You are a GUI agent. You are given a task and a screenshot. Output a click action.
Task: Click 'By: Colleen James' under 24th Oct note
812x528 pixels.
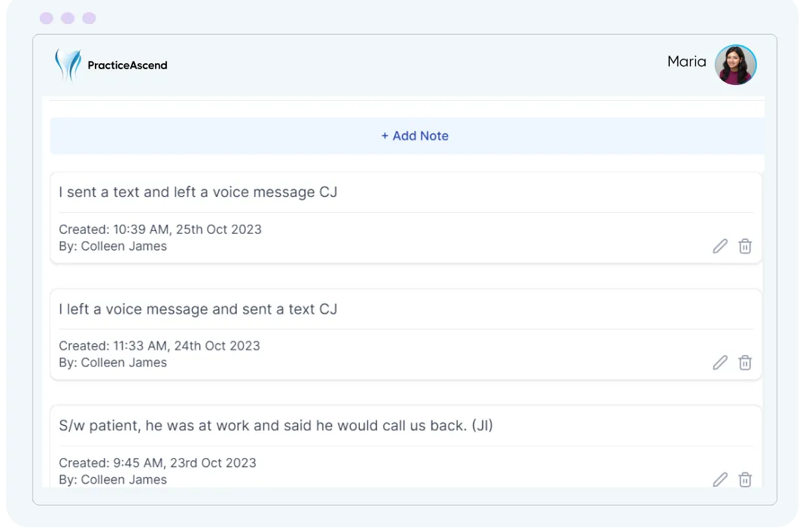[x=112, y=363]
